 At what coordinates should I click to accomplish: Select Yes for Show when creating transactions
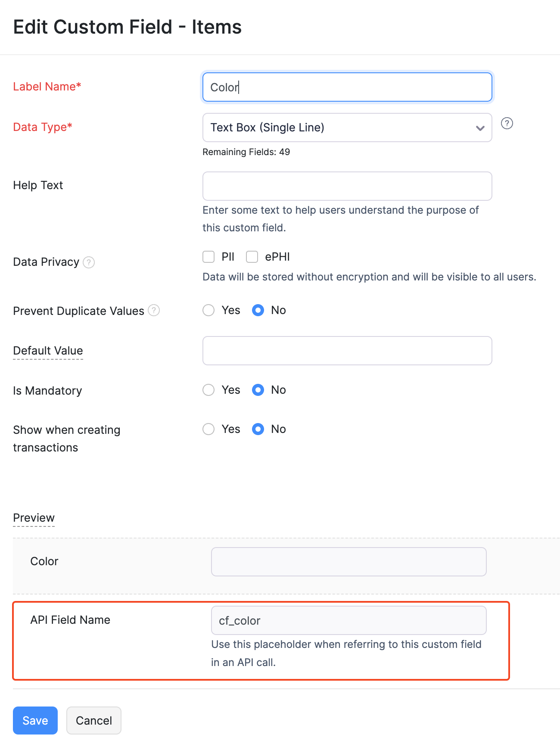208,429
